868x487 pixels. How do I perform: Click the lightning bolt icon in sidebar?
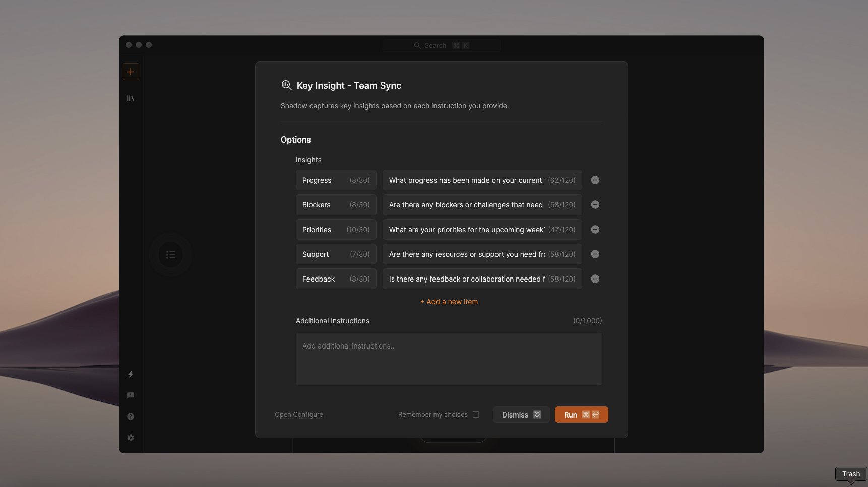click(x=131, y=374)
